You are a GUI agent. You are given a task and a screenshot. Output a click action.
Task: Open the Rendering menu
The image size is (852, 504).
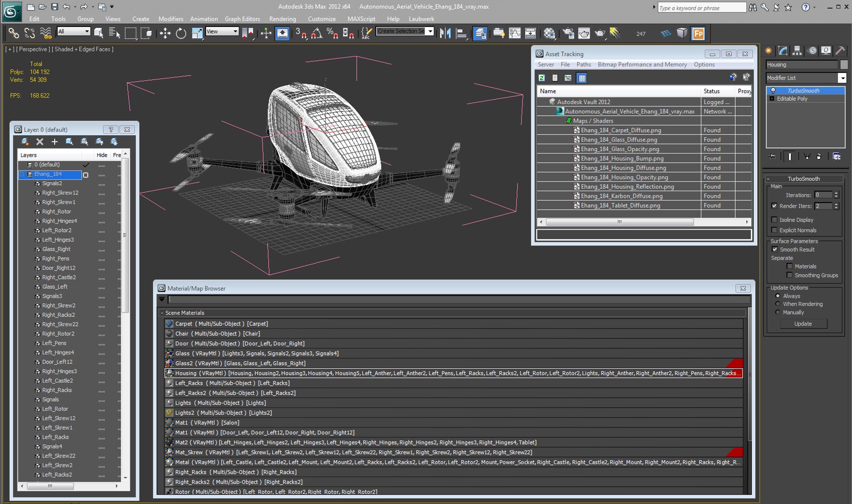pos(282,19)
